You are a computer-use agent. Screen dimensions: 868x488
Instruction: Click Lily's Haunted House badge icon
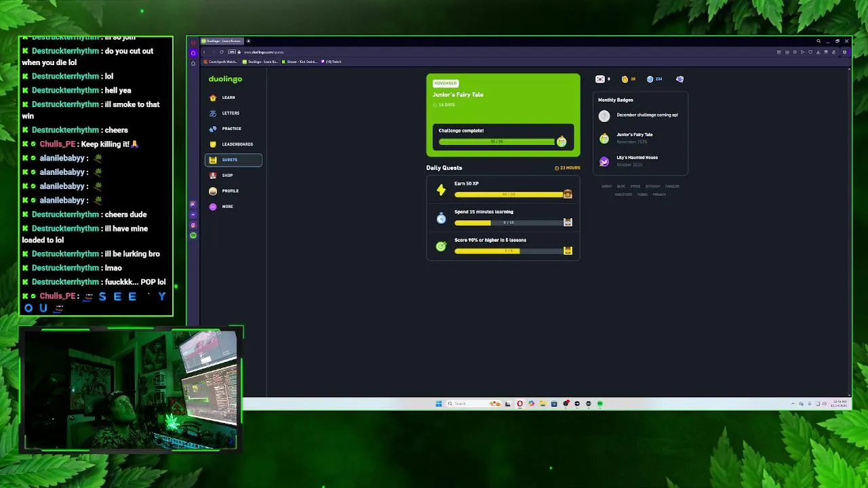604,161
